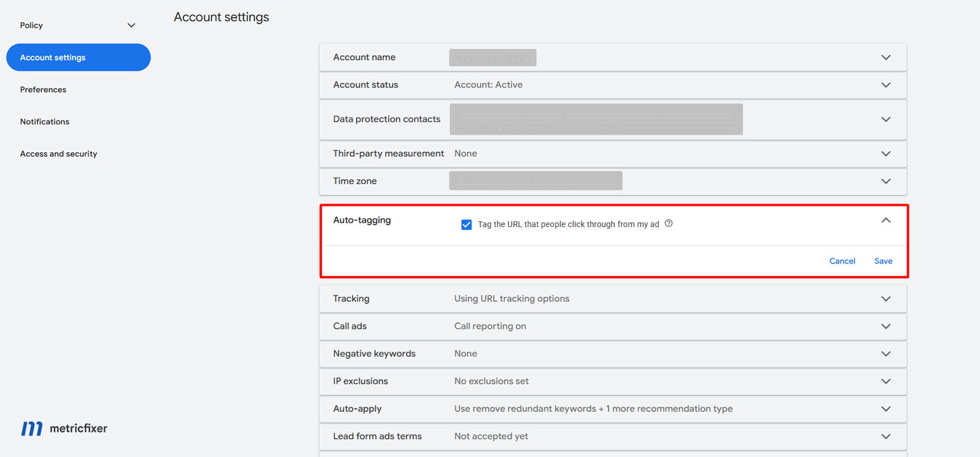Image resolution: width=980 pixels, height=457 pixels.
Task: Click 'Account: Active' status text
Action: click(488, 85)
